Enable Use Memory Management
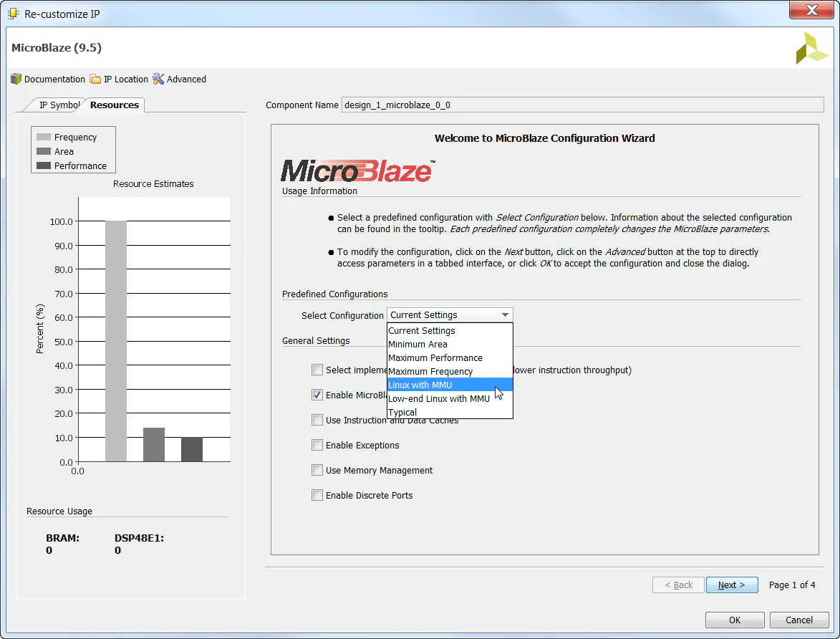840x639 pixels. coord(317,470)
